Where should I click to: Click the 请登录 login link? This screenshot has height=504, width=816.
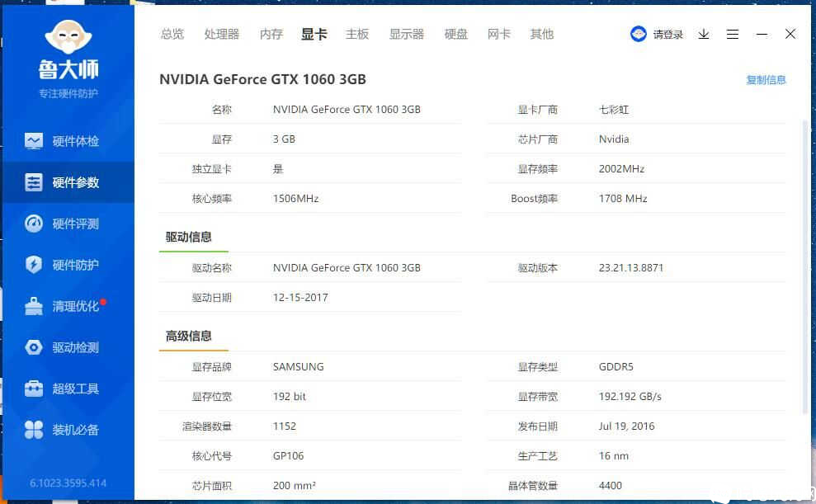pos(667,35)
